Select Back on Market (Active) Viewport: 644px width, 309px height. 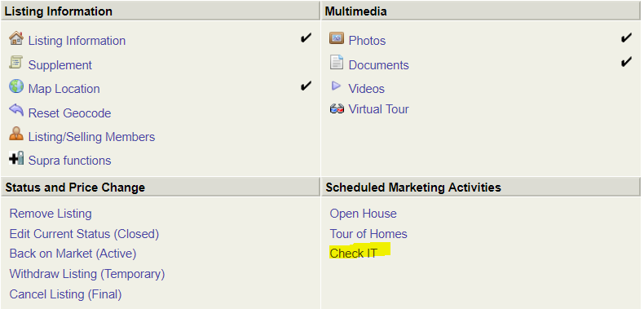point(73,254)
